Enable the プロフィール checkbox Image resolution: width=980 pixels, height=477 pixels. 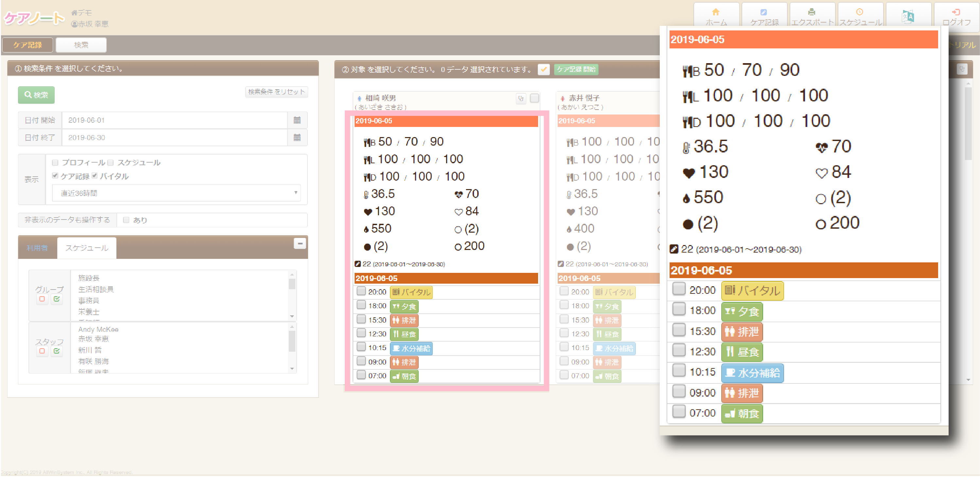tap(56, 163)
